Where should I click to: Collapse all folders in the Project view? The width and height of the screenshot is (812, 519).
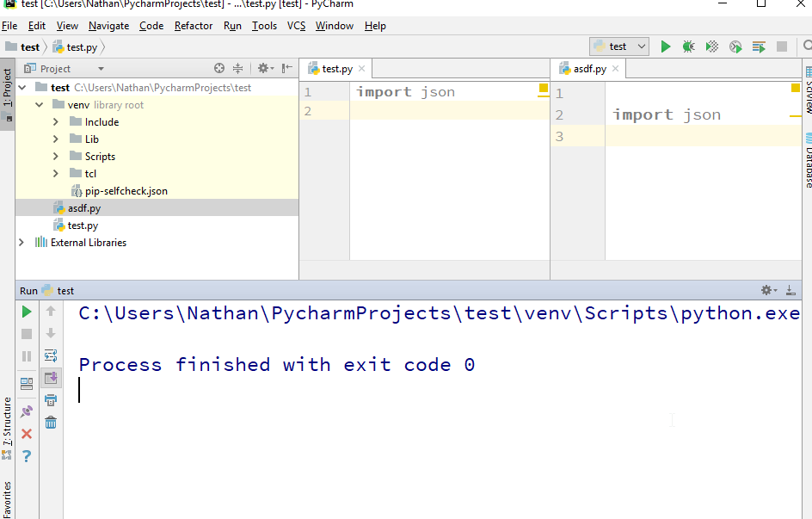(x=239, y=68)
